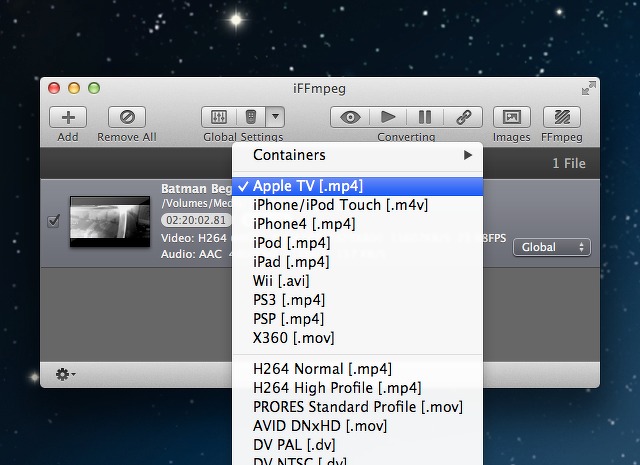
Task: Toggle fullscreen with the arrows icon
Action: pos(589,88)
